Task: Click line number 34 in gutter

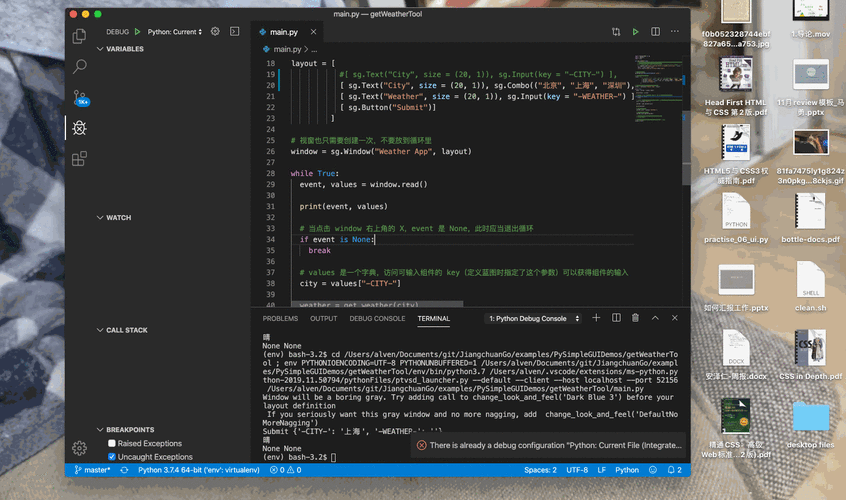Action: tap(270, 239)
